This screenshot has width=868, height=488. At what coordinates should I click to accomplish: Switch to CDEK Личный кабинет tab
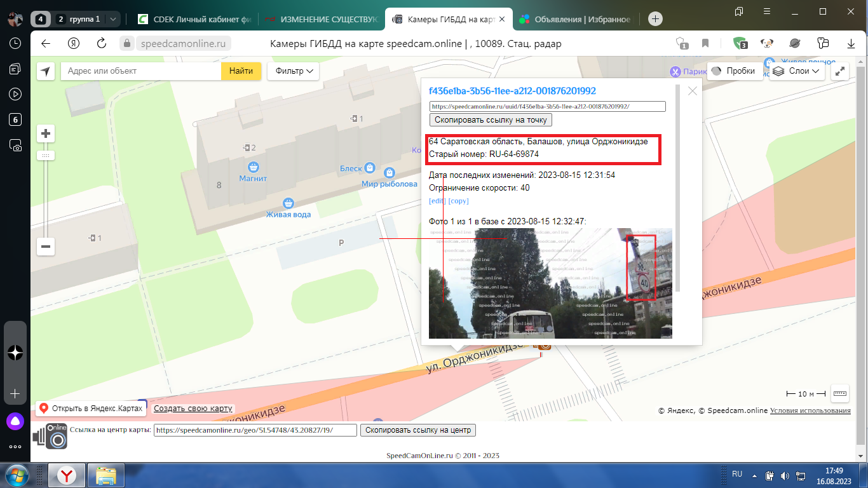pos(191,19)
